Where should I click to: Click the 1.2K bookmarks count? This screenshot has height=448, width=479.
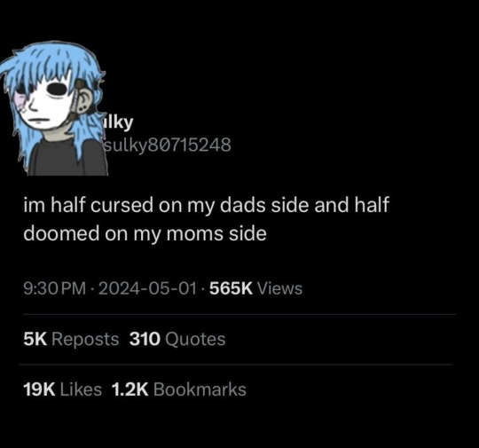tap(130, 389)
